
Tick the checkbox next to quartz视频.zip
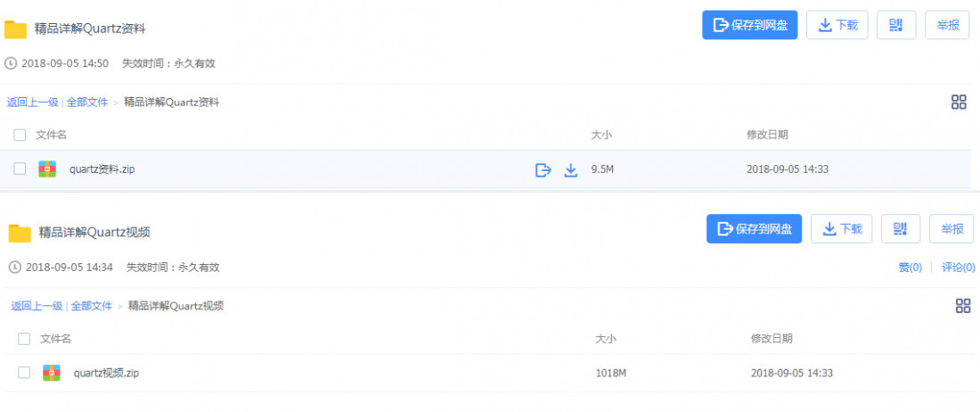click(x=24, y=373)
